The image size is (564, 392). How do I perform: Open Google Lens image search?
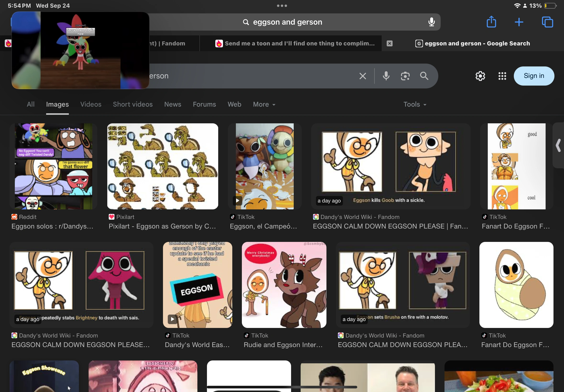405,76
